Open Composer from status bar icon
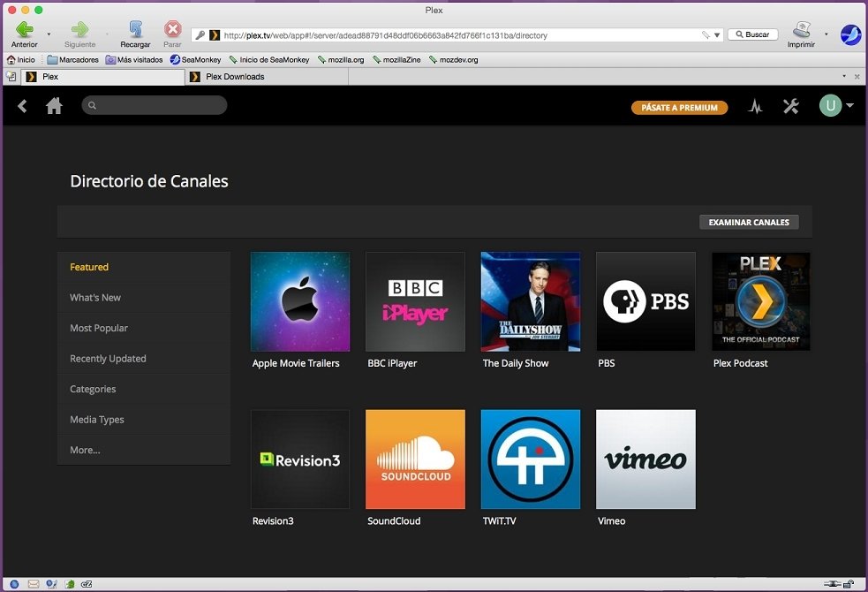 (x=51, y=584)
